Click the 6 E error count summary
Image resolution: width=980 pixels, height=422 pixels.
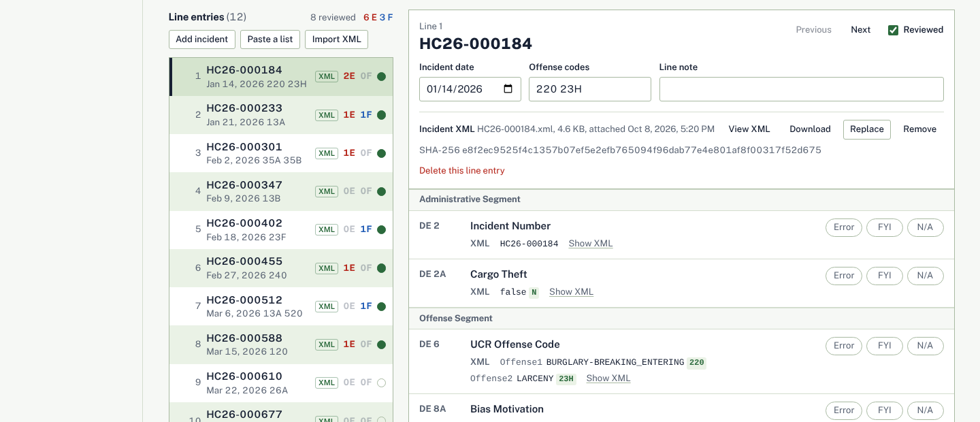click(x=370, y=18)
